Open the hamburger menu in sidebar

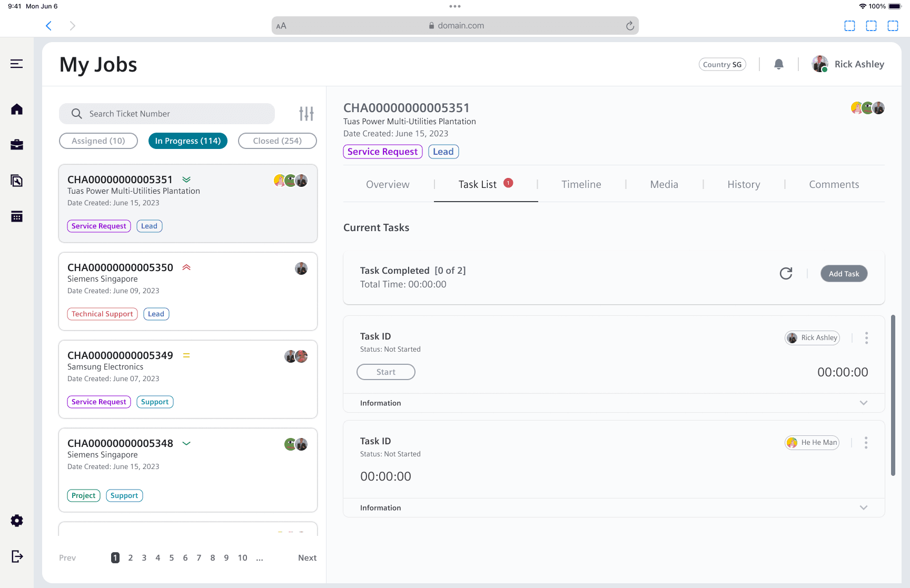(x=17, y=64)
